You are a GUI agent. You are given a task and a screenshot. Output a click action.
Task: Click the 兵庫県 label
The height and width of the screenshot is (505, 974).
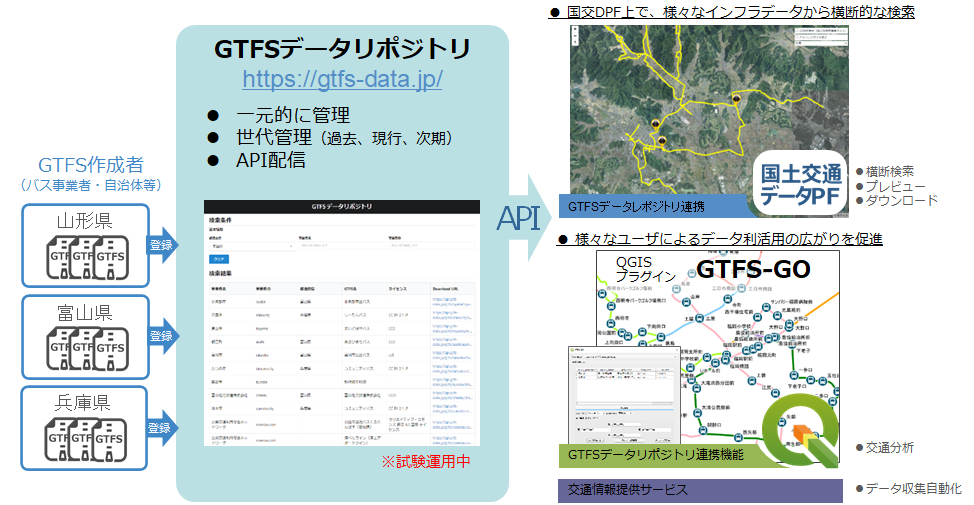pos(83,403)
